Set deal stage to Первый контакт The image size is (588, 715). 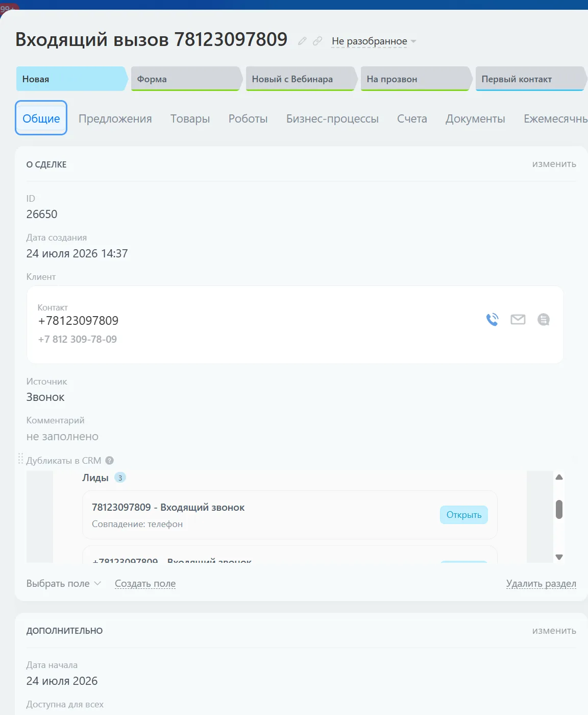pyautogui.click(x=531, y=79)
